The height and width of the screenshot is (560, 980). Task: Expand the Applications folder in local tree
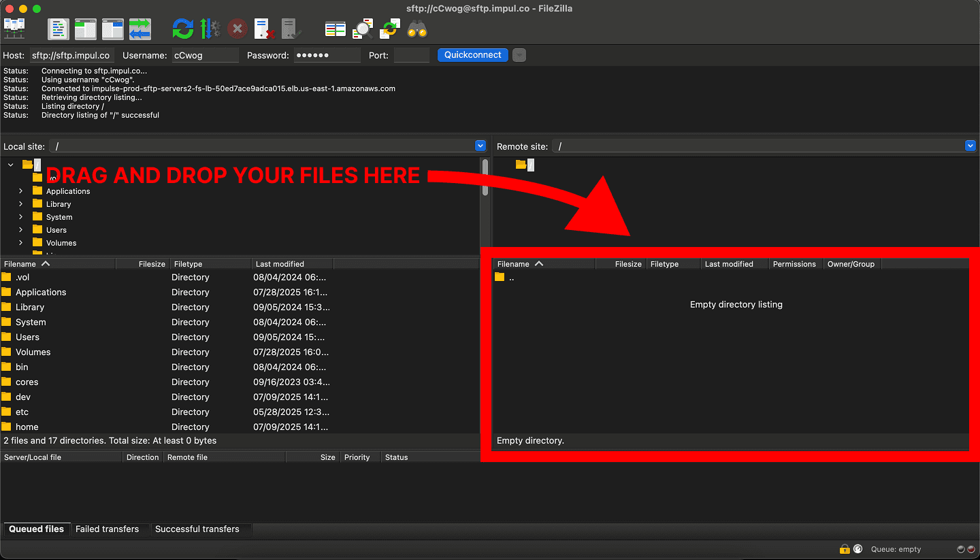pyautogui.click(x=20, y=191)
